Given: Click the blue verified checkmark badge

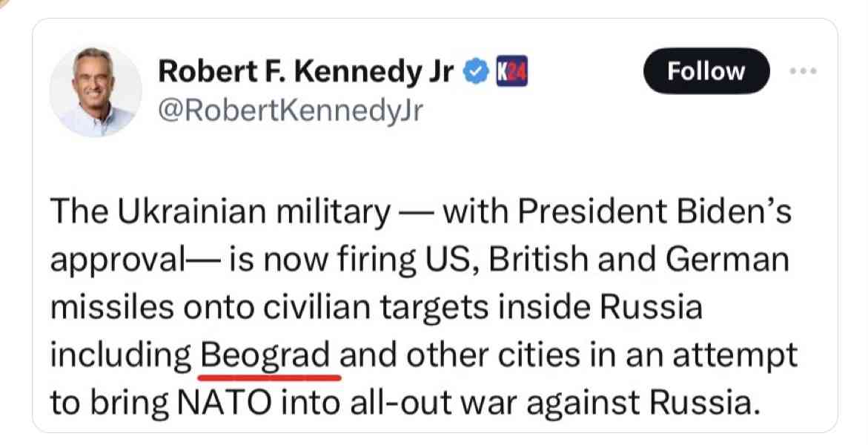Looking at the screenshot, I should (476, 73).
